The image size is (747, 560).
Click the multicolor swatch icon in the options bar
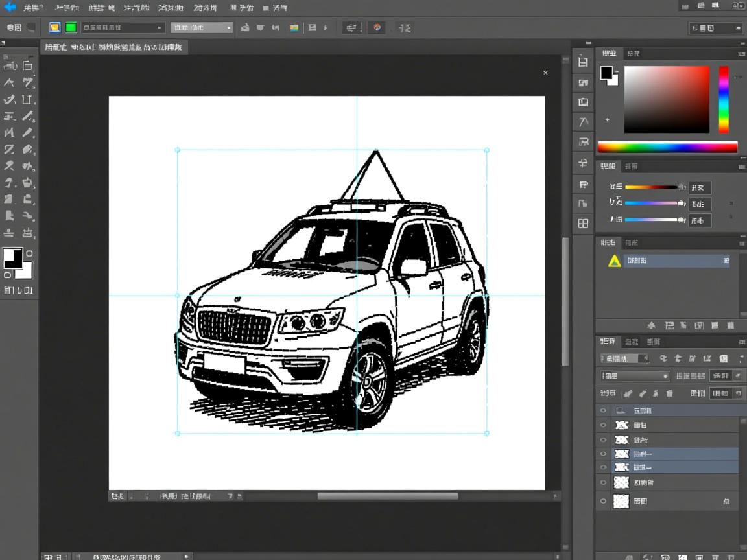click(294, 28)
